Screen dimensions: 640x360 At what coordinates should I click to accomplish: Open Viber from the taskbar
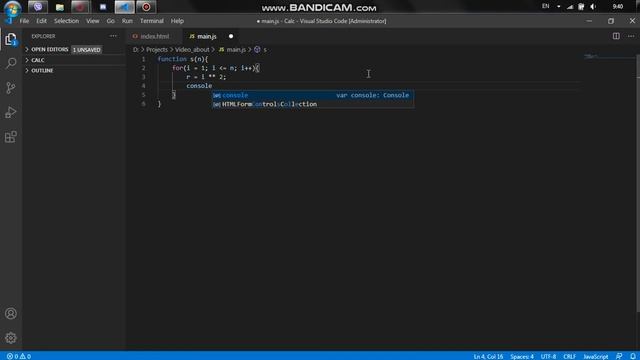click(x=38, y=7)
